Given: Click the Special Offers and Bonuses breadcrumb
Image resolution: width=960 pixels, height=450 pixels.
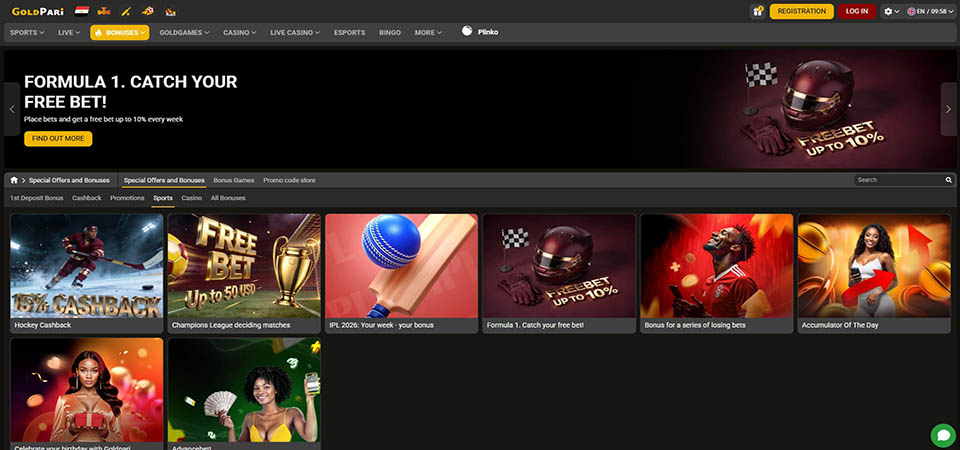Looking at the screenshot, I should pyautogui.click(x=69, y=180).
